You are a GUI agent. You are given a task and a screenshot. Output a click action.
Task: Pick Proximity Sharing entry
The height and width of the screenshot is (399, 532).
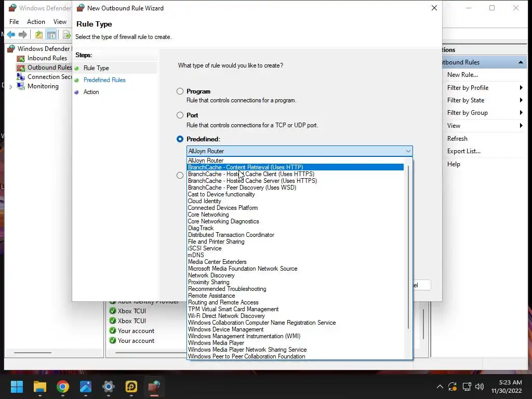pos(296,282)
